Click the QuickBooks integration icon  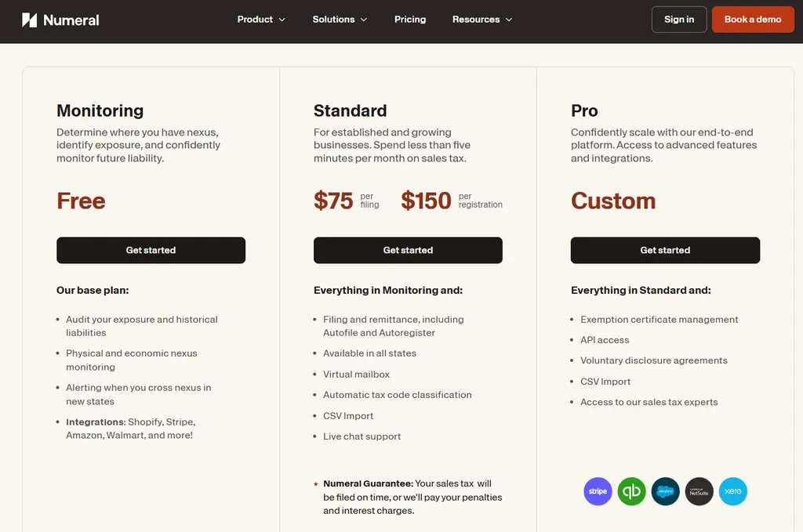click(631, 491)
